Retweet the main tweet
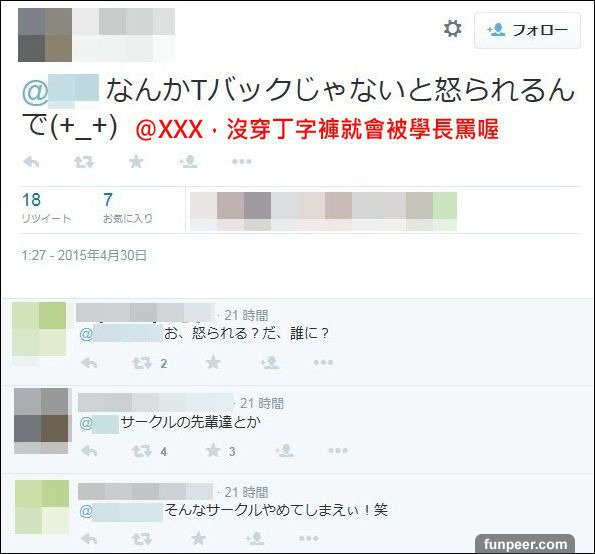This screenshot has height=554, width=595. pyautogui.click(x=84, y=162)
